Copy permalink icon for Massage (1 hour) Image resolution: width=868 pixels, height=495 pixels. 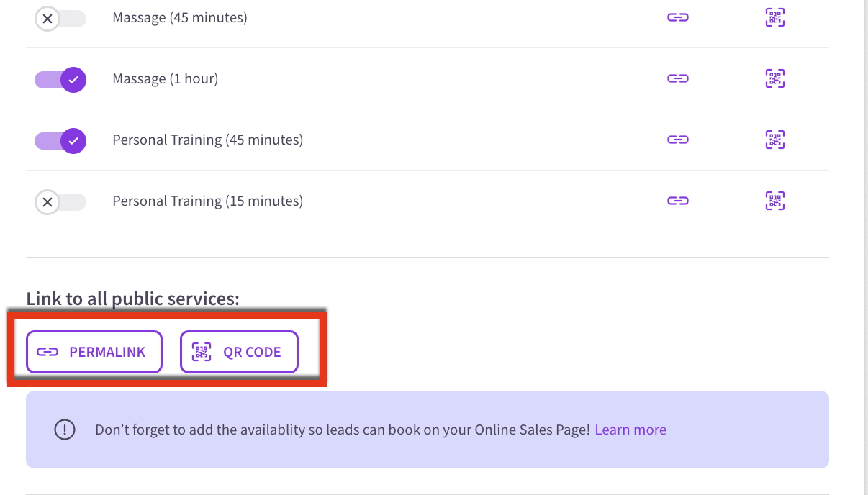click(677, 78)
